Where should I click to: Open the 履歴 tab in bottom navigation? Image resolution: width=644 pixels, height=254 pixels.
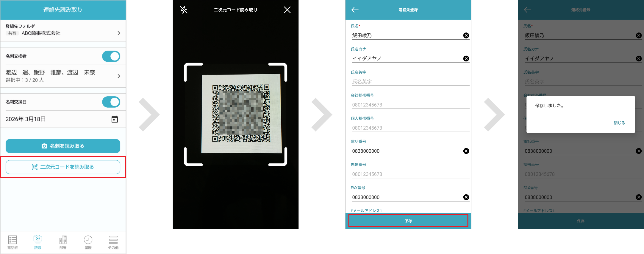coord(88,242)
